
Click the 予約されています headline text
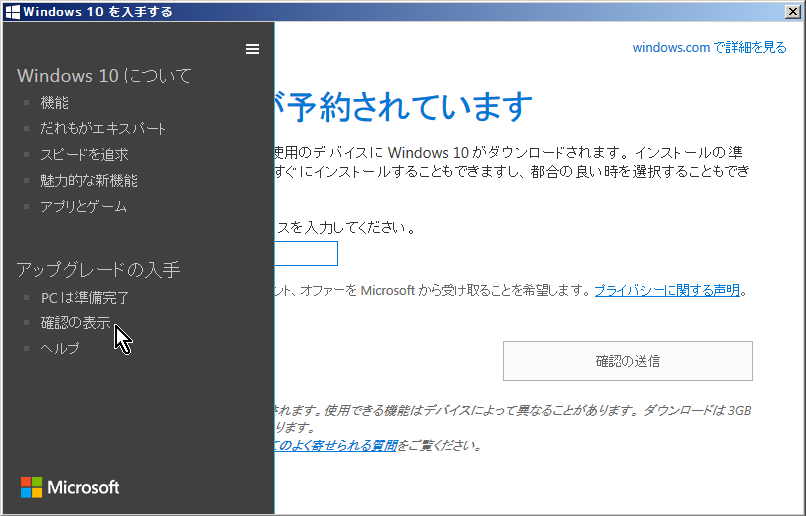coord(402,106)
